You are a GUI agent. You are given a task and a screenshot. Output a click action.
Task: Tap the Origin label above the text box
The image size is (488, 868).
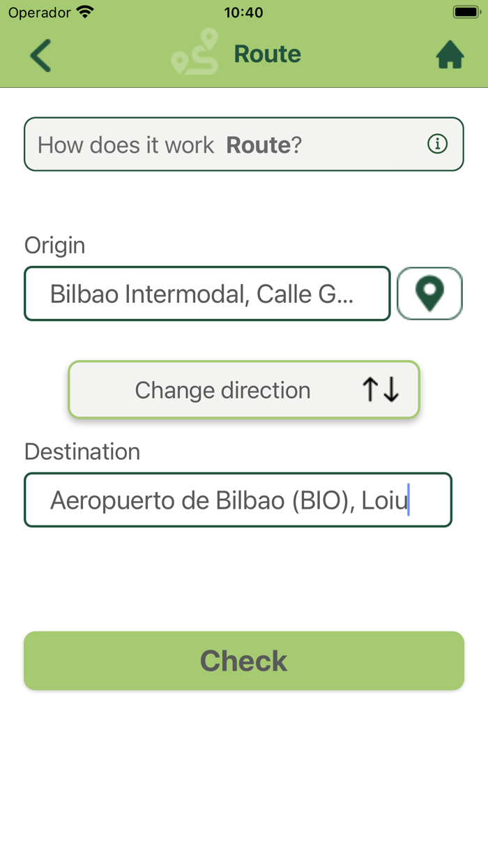(x=54, y=245)
